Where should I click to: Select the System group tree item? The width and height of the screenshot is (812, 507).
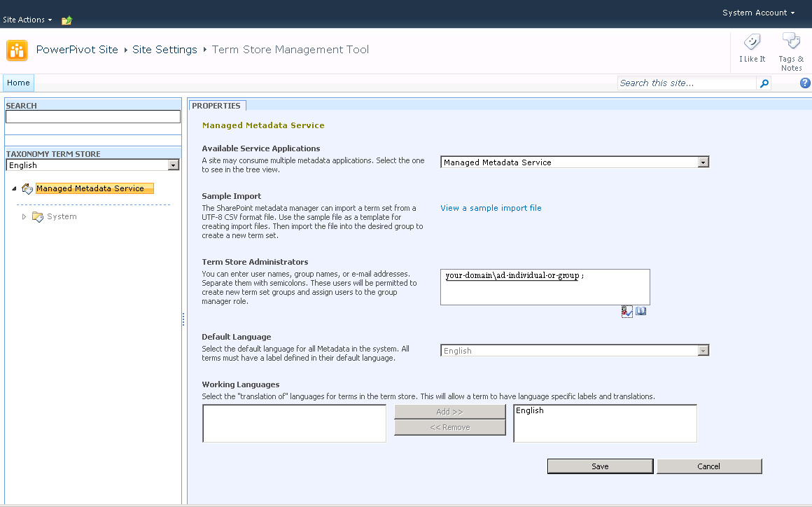pyautogui.click(x=62, y=216)
